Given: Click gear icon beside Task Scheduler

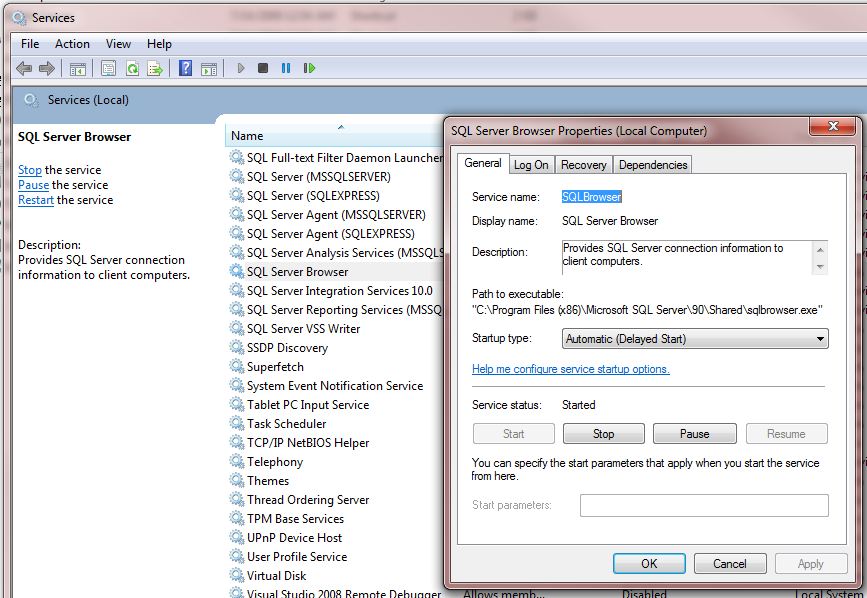Looking at the screenshot, I should coord(237,423).
